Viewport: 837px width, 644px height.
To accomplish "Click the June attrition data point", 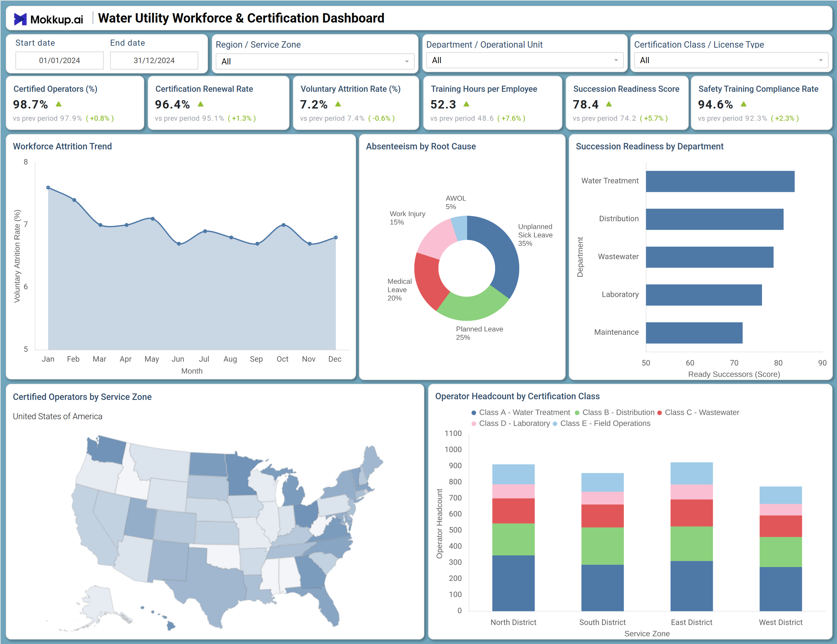I will point(179,244).
